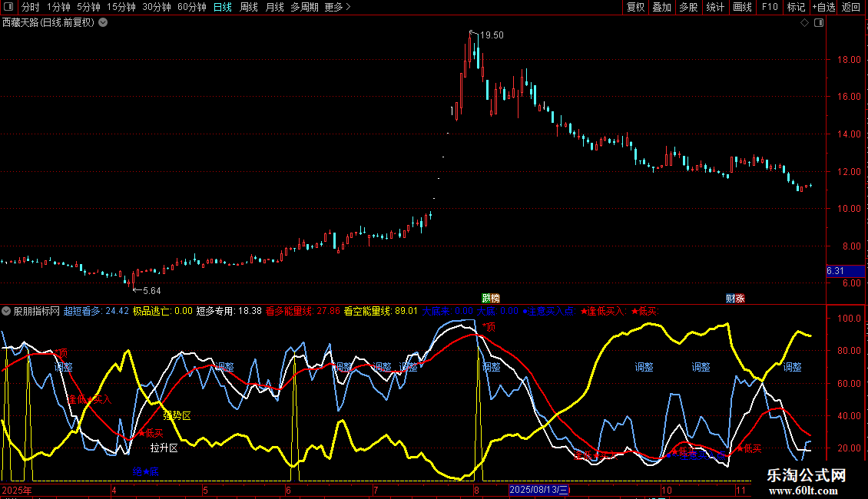Click the 强势区 label in indicator
This screenshot has width=868, height=499.
click(x=177, y=415)
